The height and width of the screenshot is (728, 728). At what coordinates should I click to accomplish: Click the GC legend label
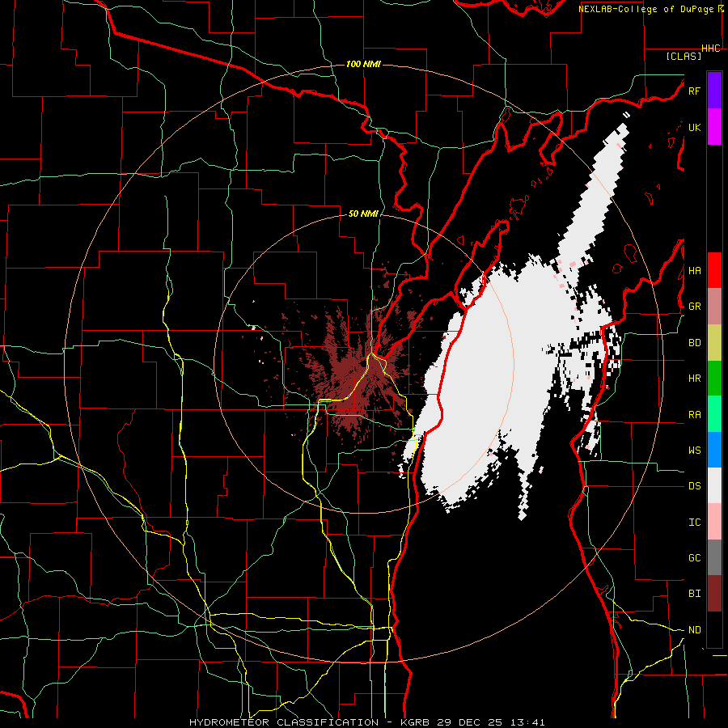point(694,558)
